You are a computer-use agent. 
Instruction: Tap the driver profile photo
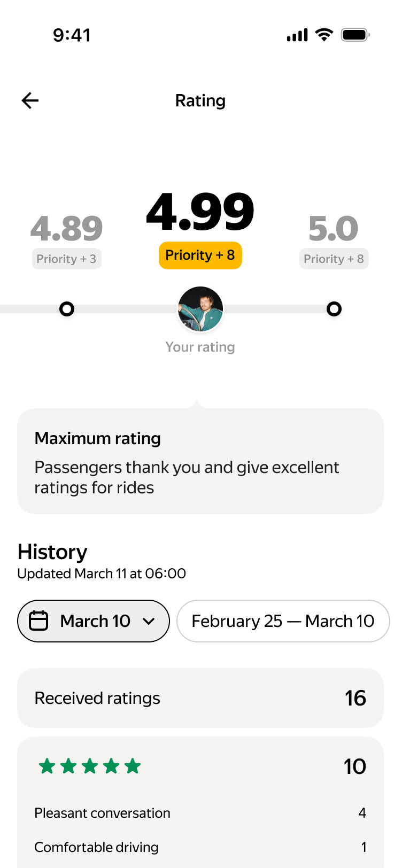coord(200,309)
